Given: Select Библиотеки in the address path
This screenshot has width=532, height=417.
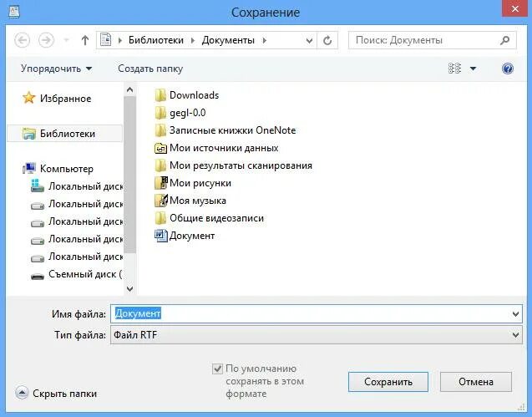Looking at the screenshot, I should (x=155, y=40).
